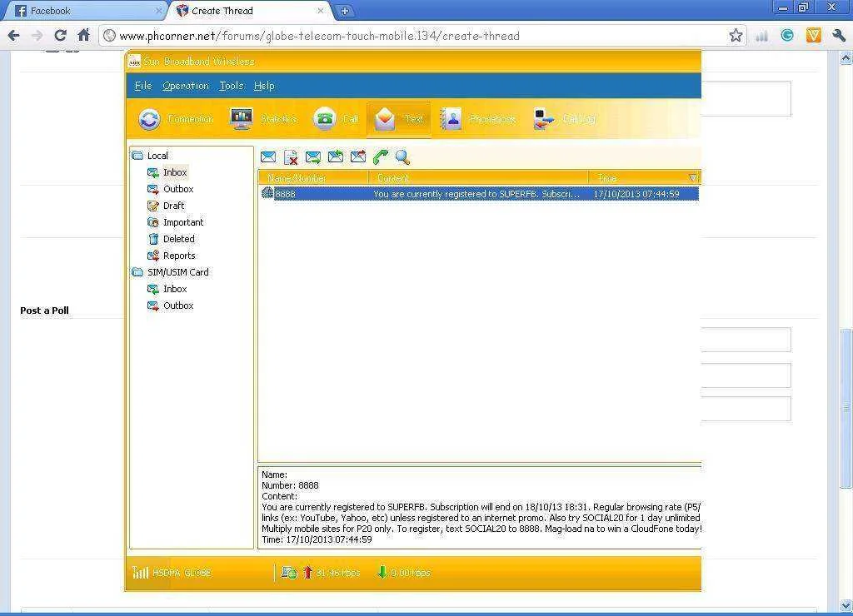
Task: Click the connection status icon in status bar
Action: [288, 572]
